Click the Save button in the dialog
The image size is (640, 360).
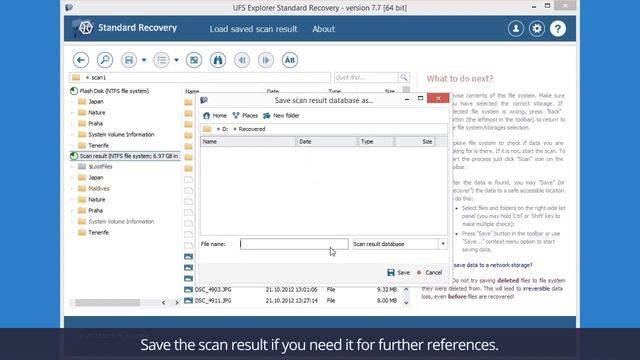(x=398, y=273)
